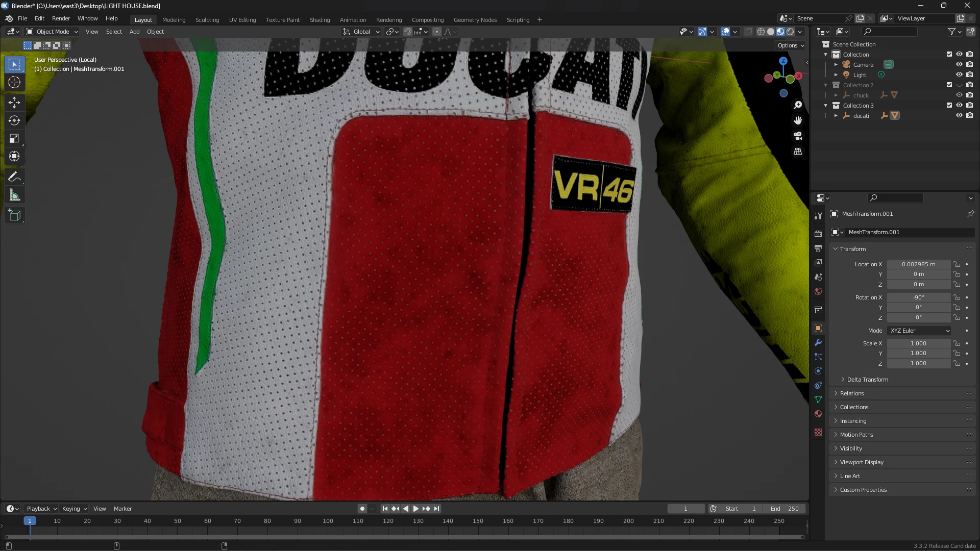Expand the Delta Transform section
The image size is (980, 551).
867,380
